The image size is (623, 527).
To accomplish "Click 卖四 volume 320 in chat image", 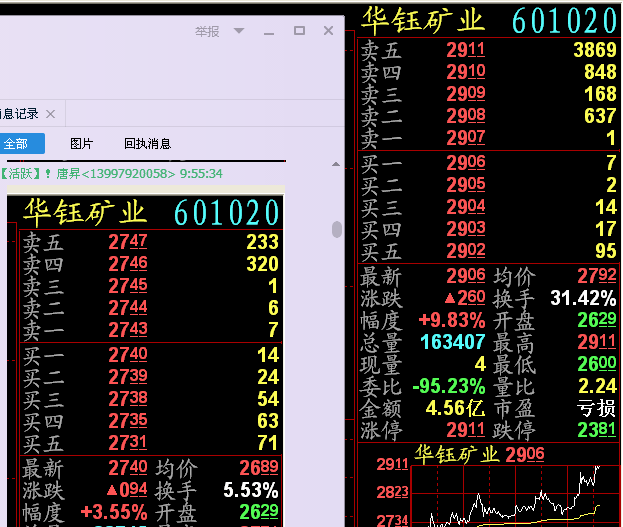I will pyautogui.click(x=262, y=264).
